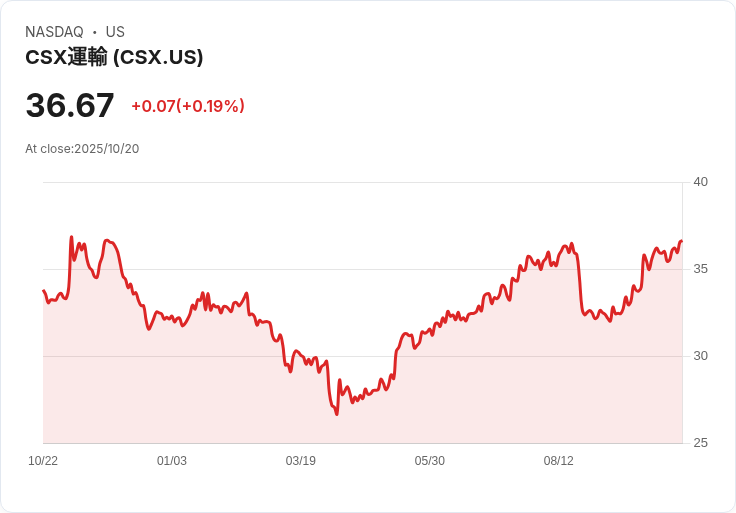
Task: Click the US market label
Action: 115,32
